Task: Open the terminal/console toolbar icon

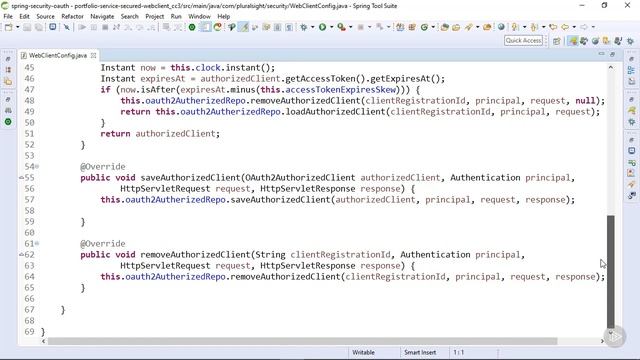Action: click(x=53, y=27)
